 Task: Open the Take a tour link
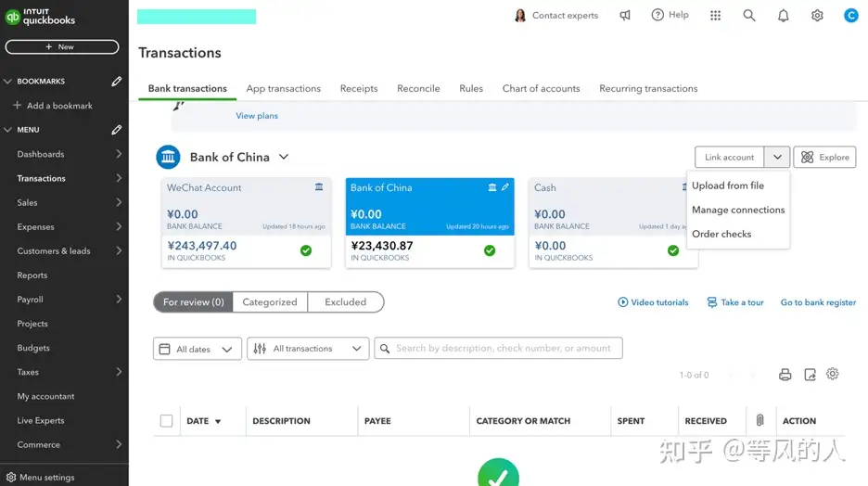coord(735,302)
